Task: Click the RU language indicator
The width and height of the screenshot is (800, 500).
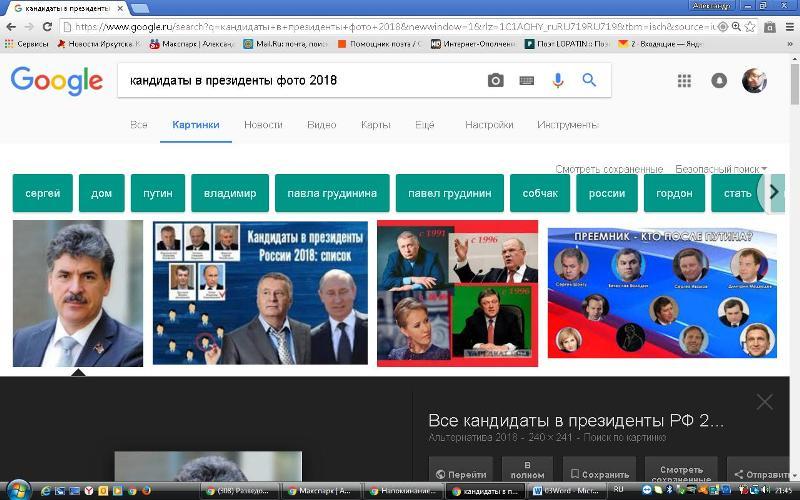Action: pos(618,489)
